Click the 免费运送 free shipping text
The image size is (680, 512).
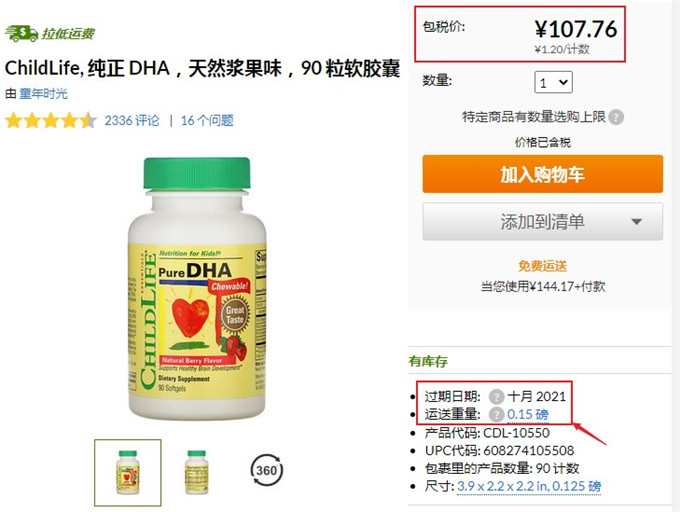coord(543,266)
